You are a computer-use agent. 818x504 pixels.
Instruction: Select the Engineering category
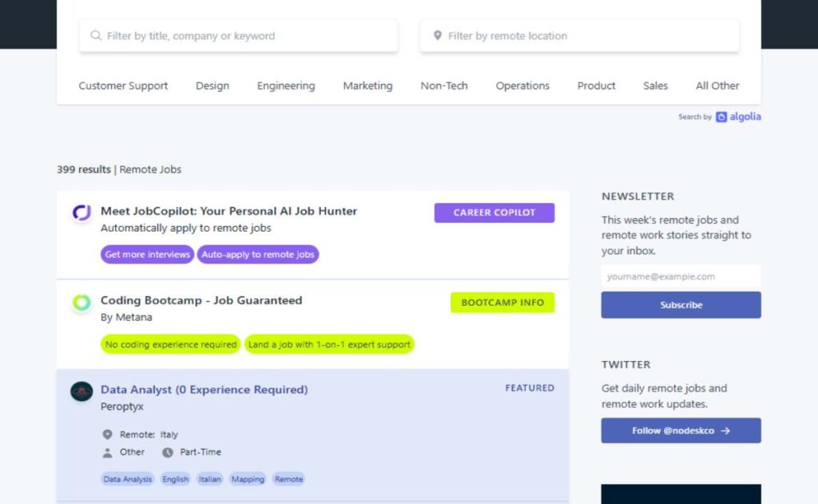(x=286, y=85)
